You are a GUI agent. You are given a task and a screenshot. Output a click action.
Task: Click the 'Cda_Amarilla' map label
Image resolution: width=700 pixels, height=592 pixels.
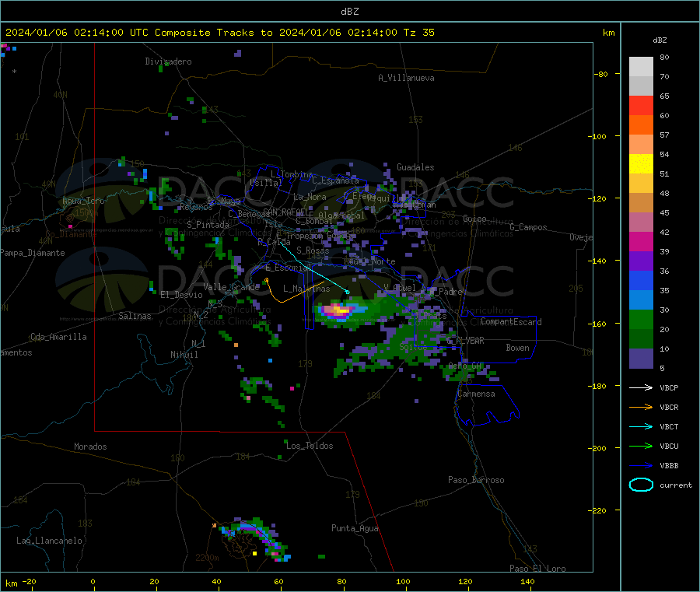58,337
